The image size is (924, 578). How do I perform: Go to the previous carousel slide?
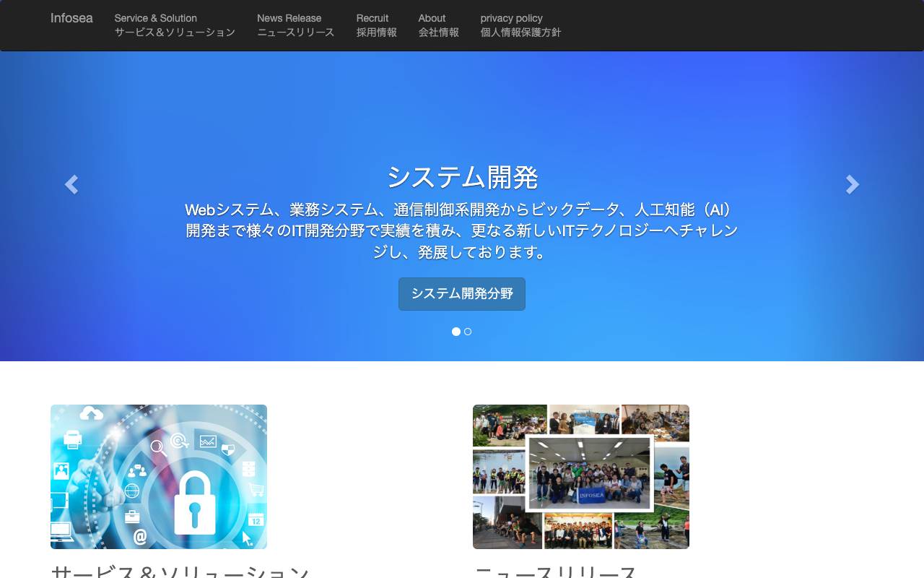click(71, 185)
